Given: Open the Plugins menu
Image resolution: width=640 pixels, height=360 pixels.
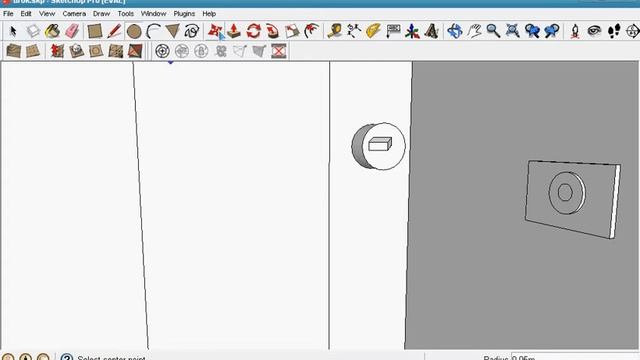Looking at the screenshot, I should click(184, 13).
